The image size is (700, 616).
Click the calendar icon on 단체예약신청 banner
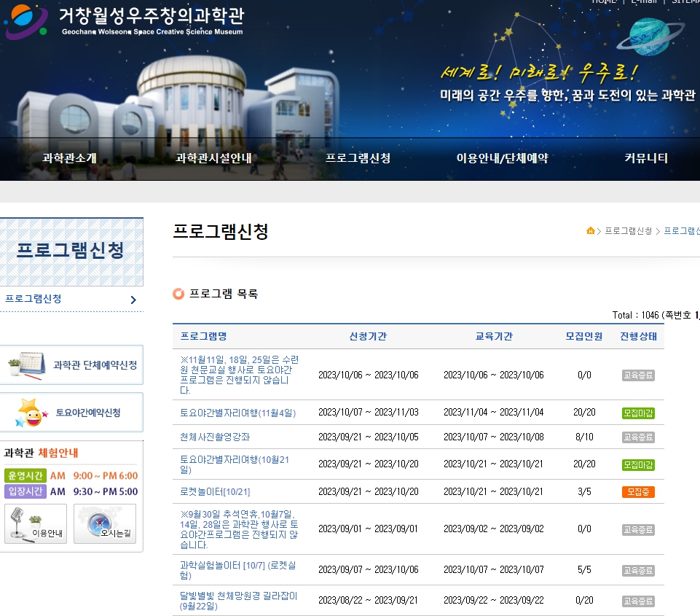pos(27,365)
